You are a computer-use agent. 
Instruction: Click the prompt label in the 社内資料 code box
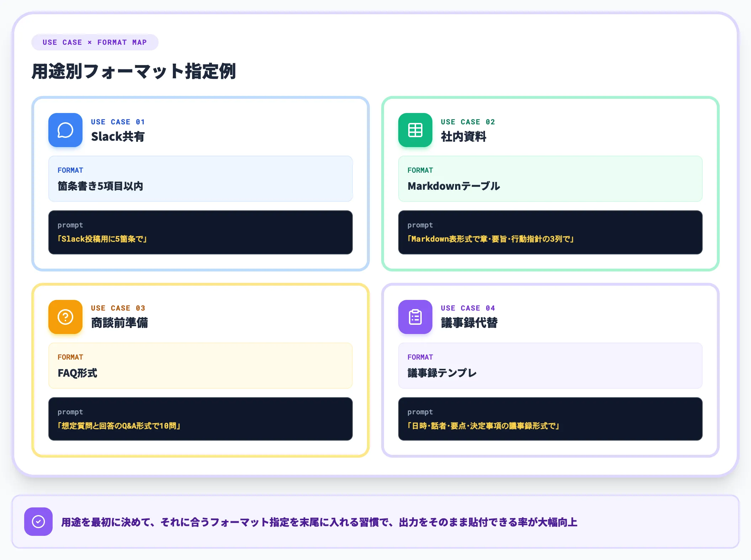pyautogui.click(x=420, y=225)
